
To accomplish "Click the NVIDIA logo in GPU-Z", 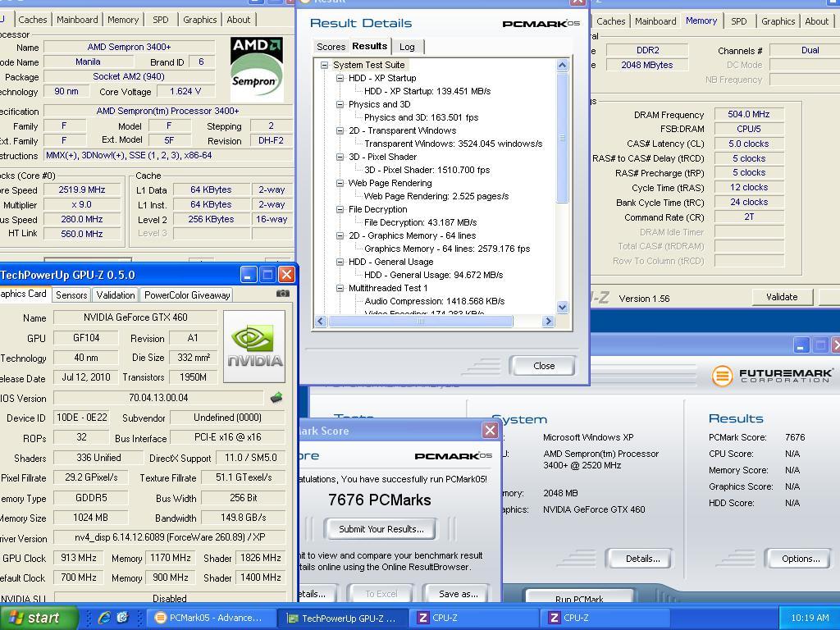I will [x=254, y=347].
